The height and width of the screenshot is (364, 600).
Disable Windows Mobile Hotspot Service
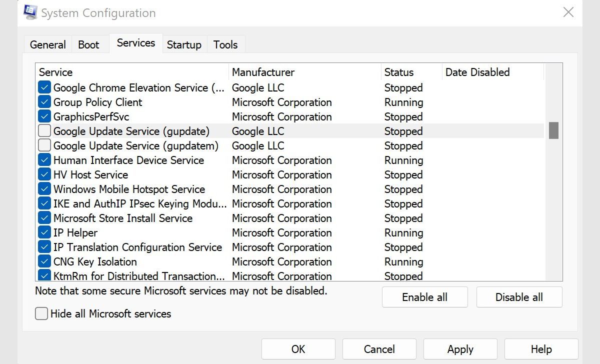click(x=44, y=189)
